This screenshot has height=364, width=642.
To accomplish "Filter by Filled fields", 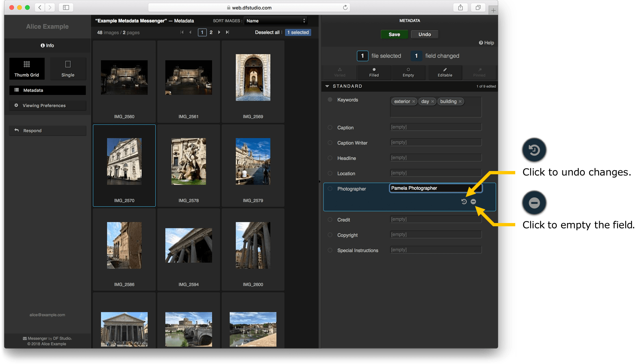I will 374,72.
